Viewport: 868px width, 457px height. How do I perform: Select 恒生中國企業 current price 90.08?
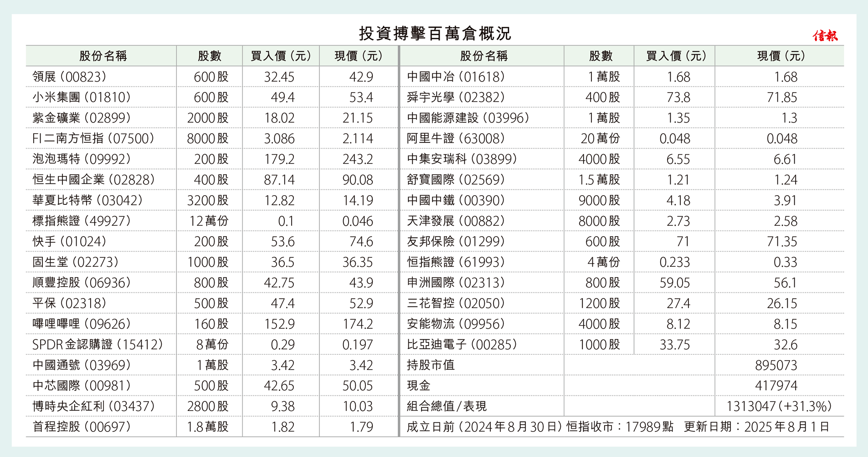(358, 179)
